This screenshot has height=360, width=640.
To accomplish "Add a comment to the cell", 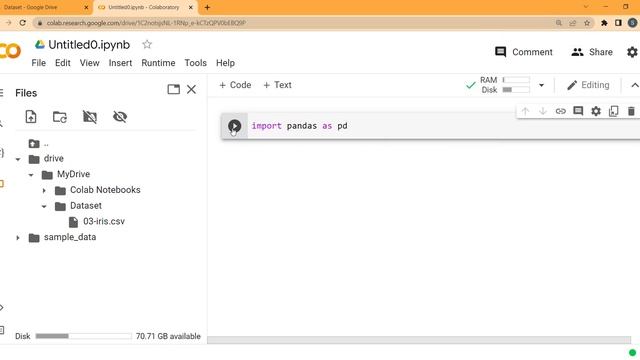I will pyautogui.click(x=578, y=111).
